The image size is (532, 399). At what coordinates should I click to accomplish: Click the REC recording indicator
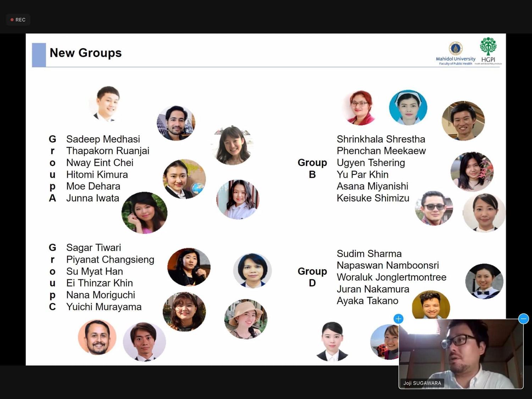coord(18,20)
